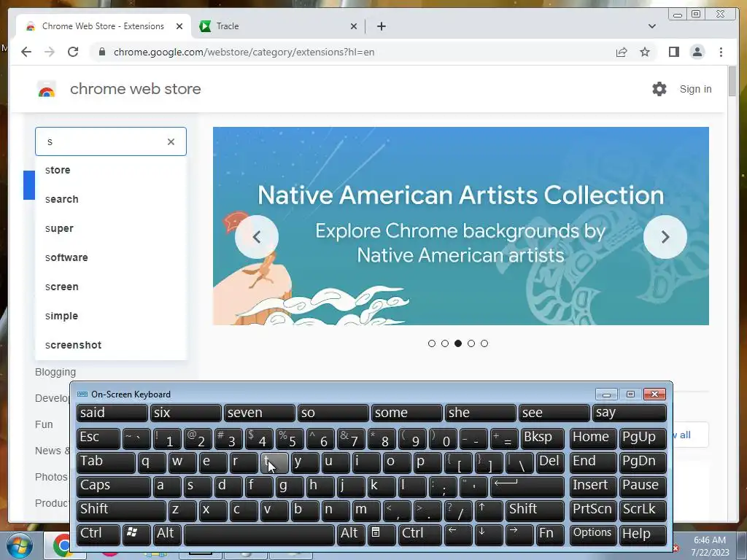747x560 pixels.
Task: Click the context menu key on keyboard
Action: coord(381,534)
